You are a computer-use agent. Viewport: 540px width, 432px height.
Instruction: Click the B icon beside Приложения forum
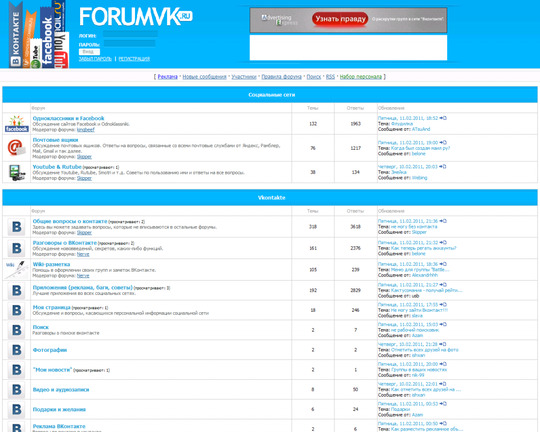[17, 290]
